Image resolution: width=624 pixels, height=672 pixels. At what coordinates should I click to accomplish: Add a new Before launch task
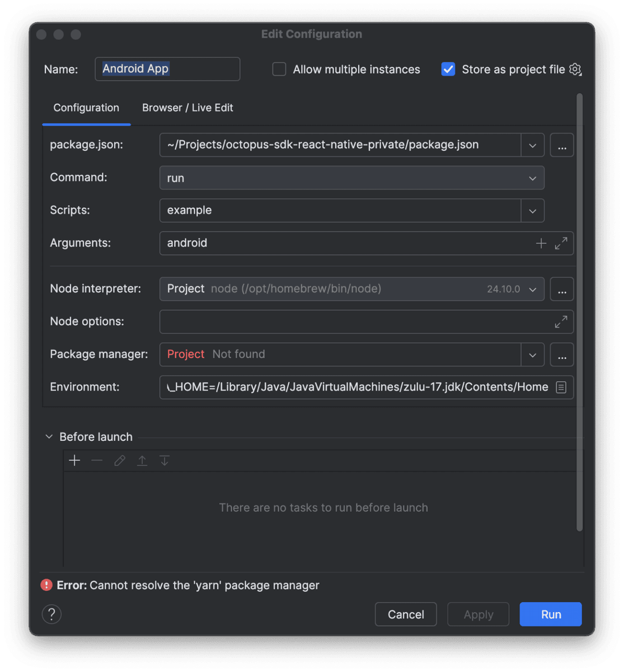(74, 460)
